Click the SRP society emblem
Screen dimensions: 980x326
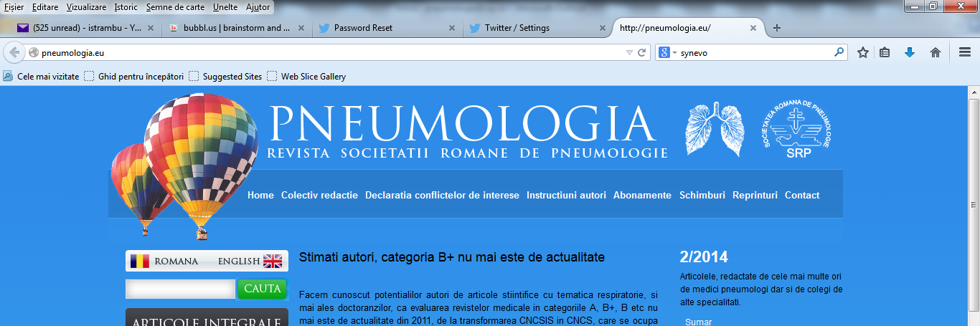click(798, 129)
